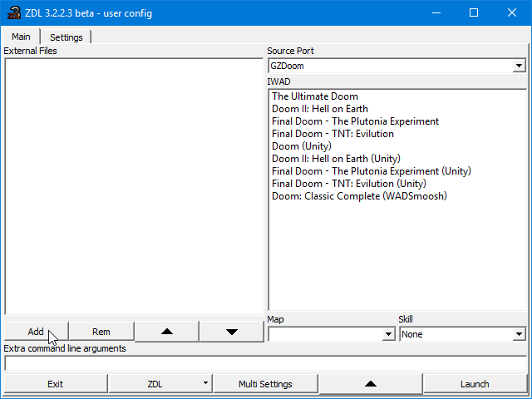Open Multi Settings
The height and width of the screenshot is (399, 532).
(x=265, y=384)
